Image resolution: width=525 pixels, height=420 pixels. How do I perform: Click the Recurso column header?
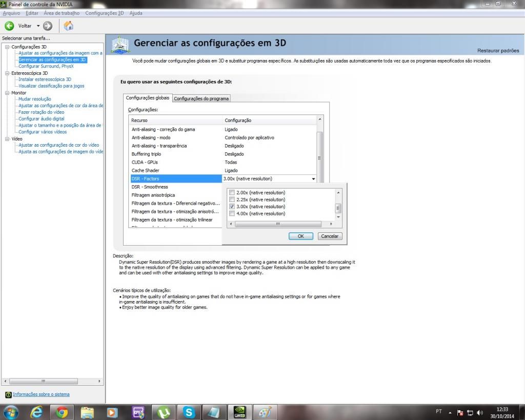(175, 120)
